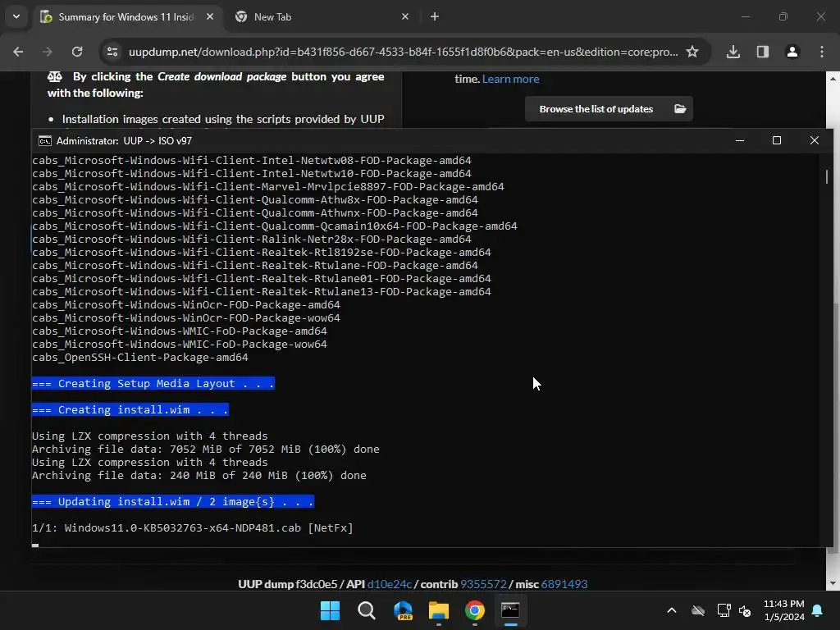
Task: Reload the uupdump page
Action: click(x=77, y=52)
